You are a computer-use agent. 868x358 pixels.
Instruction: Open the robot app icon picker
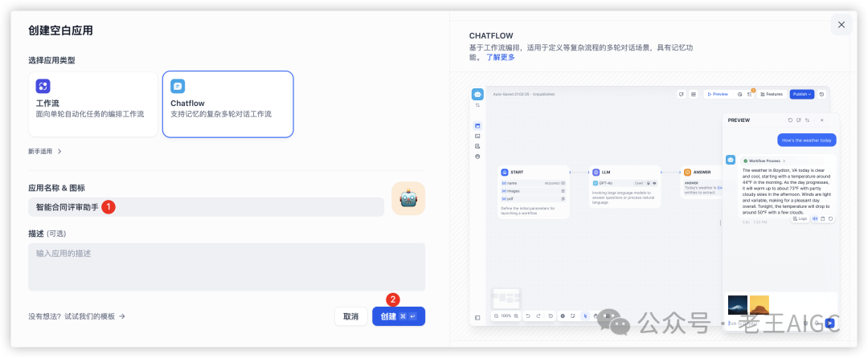pos(408,198)
